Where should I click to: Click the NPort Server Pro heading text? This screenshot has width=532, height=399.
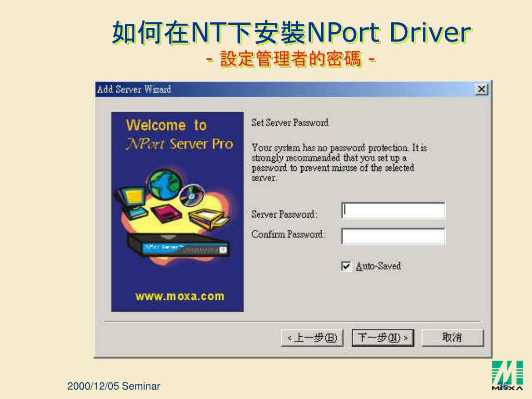click(x=179, y=144)
